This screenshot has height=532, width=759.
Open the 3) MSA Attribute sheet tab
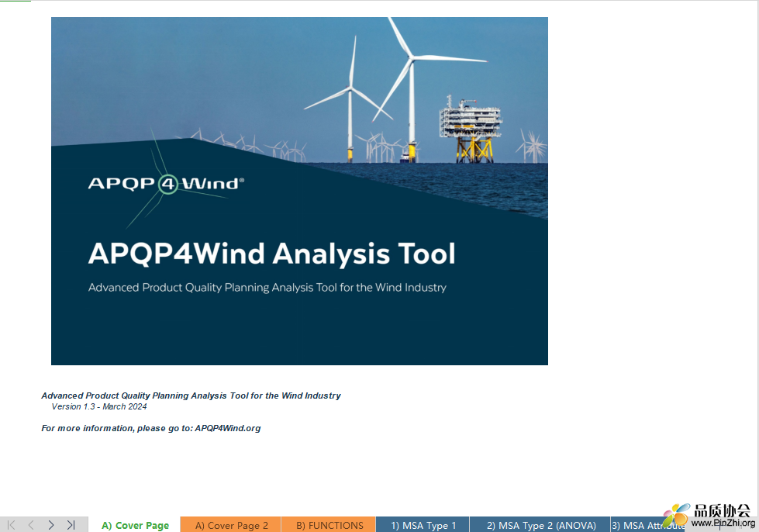pyautogui.click(x=647, y=525)
